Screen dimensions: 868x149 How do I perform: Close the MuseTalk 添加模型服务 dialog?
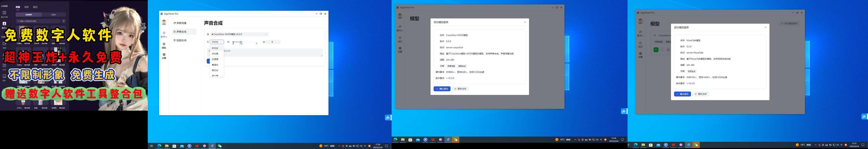pos(765,28)
